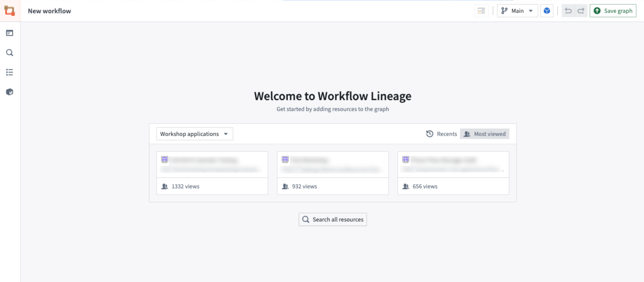Enable the Most viewed sorting option

(x=484, y=134)
